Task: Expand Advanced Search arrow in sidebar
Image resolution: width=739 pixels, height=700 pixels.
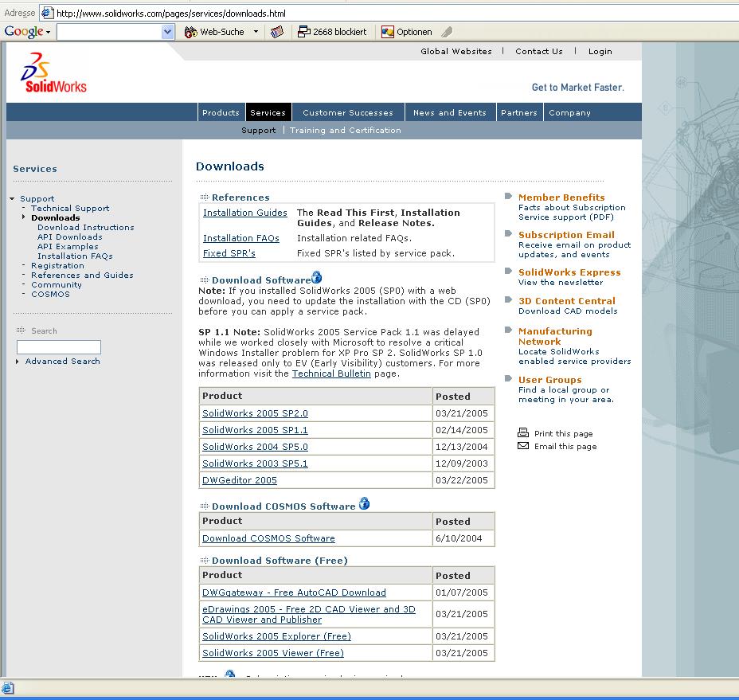Action: point(18,362)
